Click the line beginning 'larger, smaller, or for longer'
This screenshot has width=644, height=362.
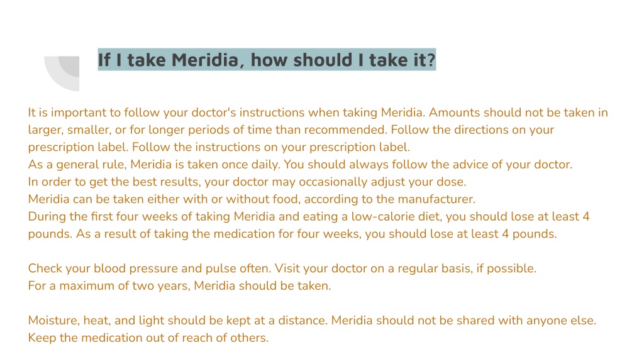click(x=291, y=129)
